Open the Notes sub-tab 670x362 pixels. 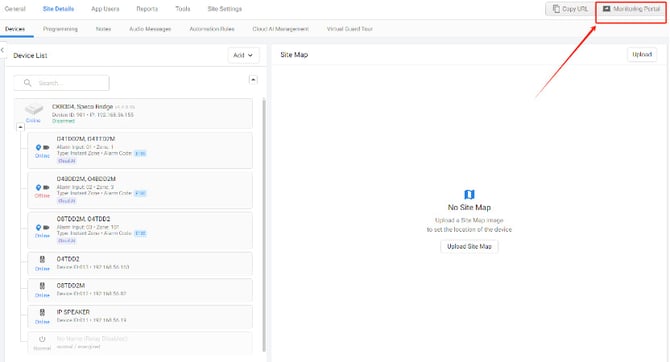(103, 29)
